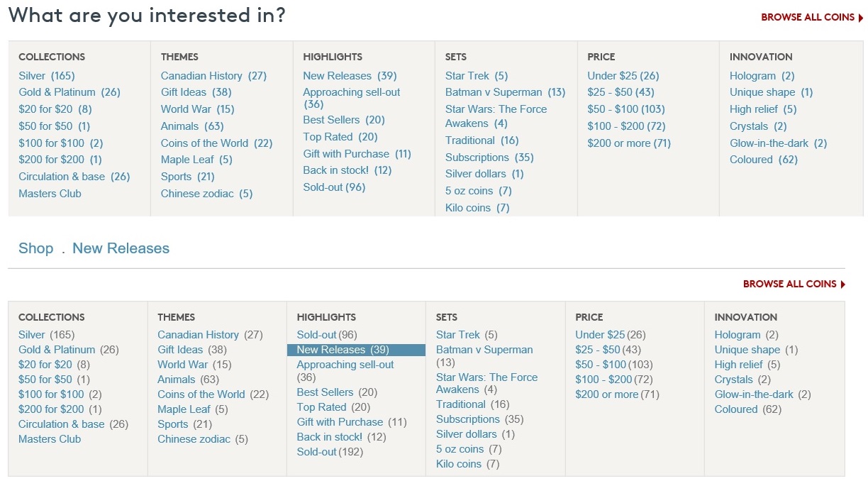Click the lower BROWSE ALL COINS link
The height and width of the screenshot is (481, 868).
click(794, 284)
